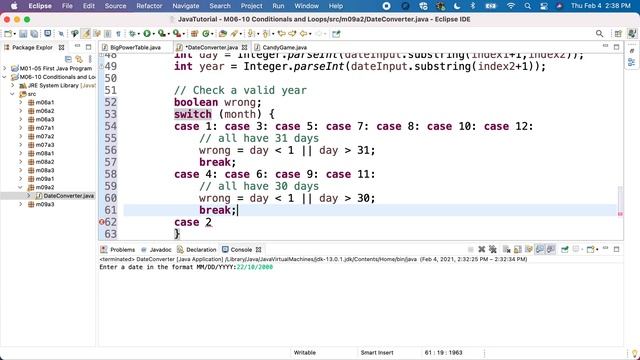
Task: Maximize the editor area
Action: [x=616, y=47]
